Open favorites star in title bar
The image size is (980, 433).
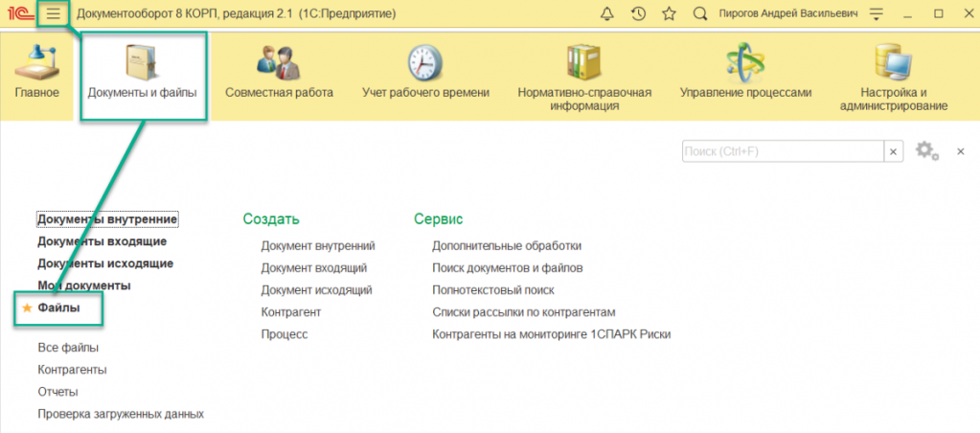point(669,14)
